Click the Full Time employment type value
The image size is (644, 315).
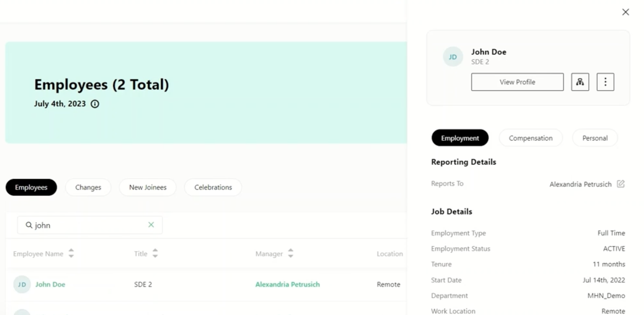(x=611, y=233)
